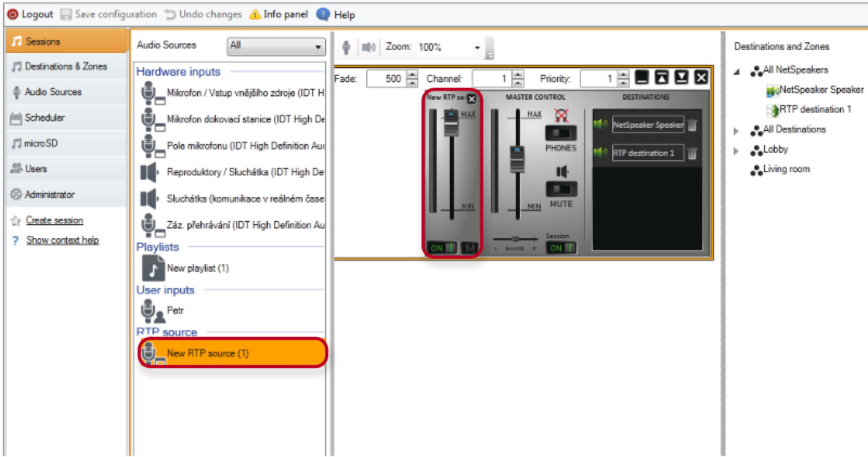Click Mikrofon / Vstup vnějšího zdroje microphone icon
The image size is (868, 457).
[152, 93]
